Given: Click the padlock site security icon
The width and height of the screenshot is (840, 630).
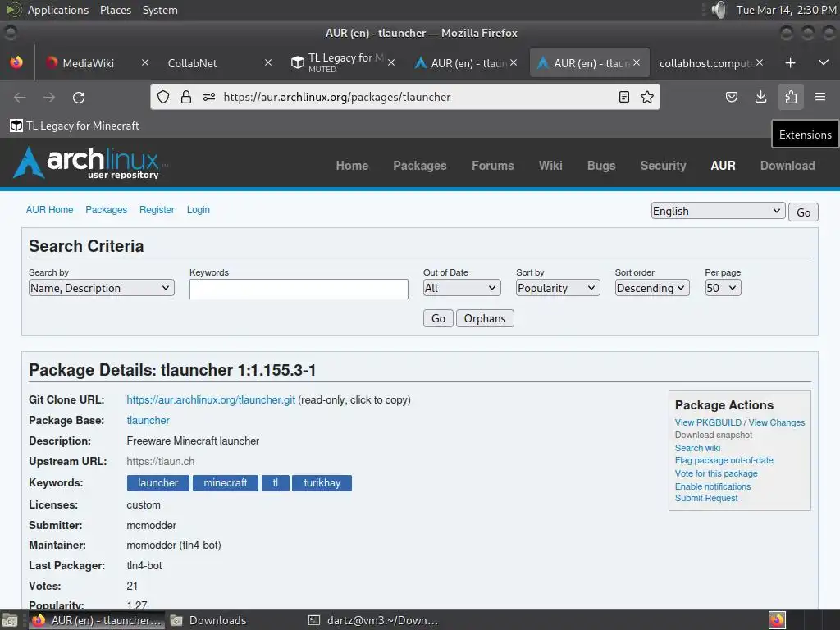Looking at the screenshot, I should (186, 97).
